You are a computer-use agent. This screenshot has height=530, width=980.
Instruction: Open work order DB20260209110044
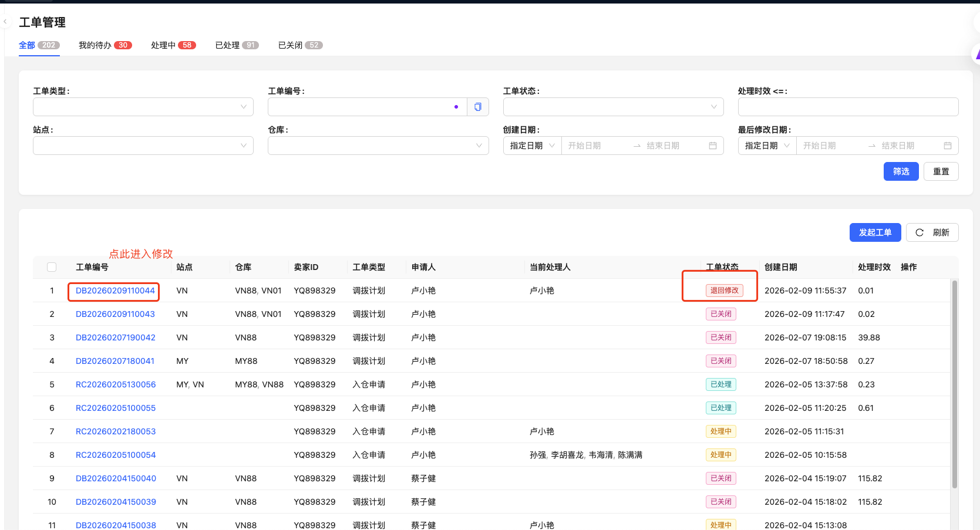[x=115, y=291]
